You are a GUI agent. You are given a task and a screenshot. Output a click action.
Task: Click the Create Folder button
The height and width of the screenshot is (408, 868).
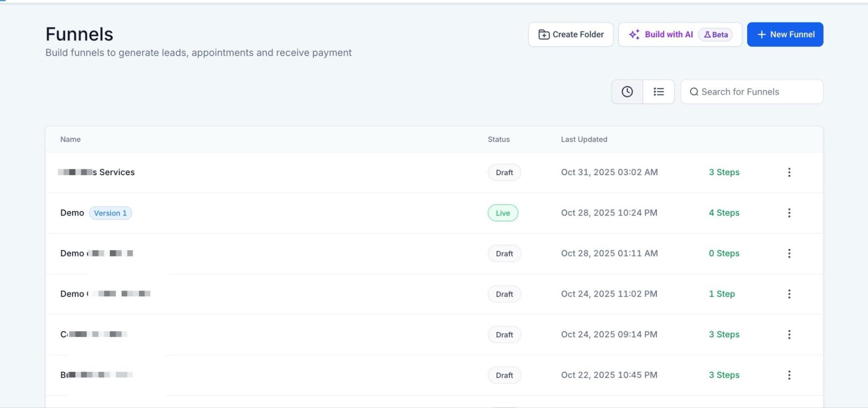coord(571,34)
